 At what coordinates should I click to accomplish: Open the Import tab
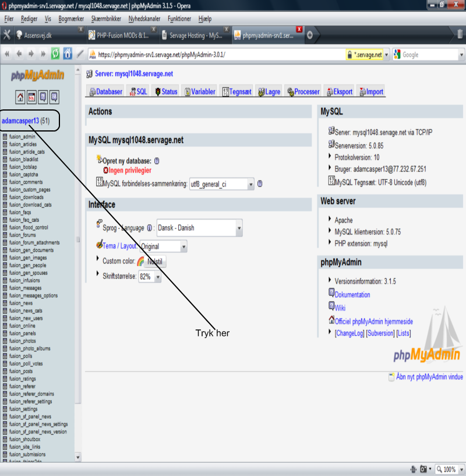click(x=371, y=91)
